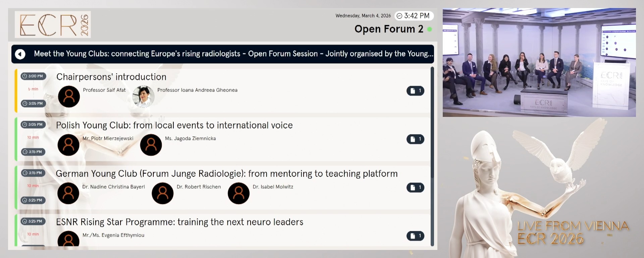Click Professor Saif Afat avatar placeholder
644x258 pixels.
[x=69, y=97]
